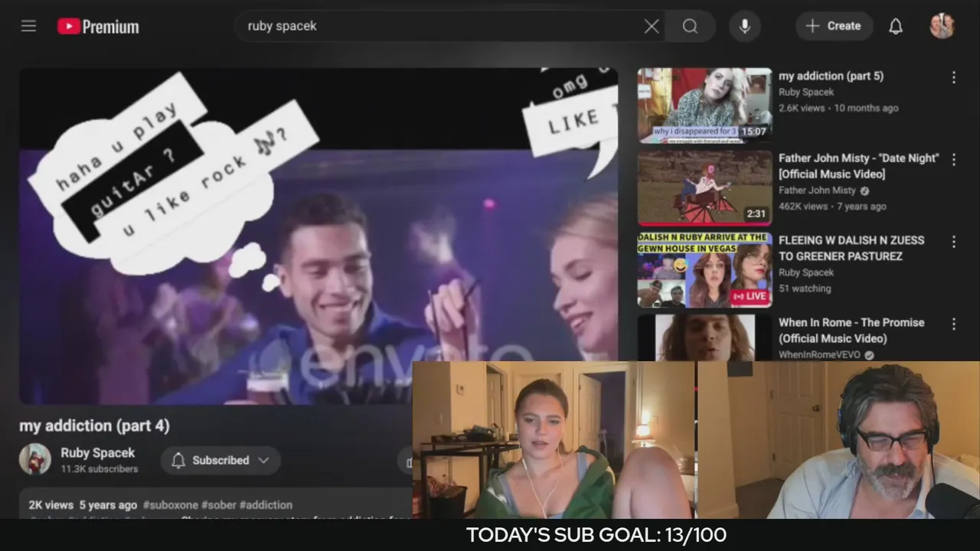
Task: Click the #addiction hashtag
Action: point(266,505)
